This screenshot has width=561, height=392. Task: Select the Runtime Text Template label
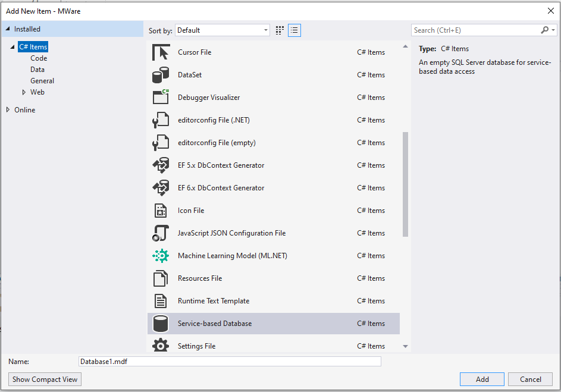coord(214,301)
